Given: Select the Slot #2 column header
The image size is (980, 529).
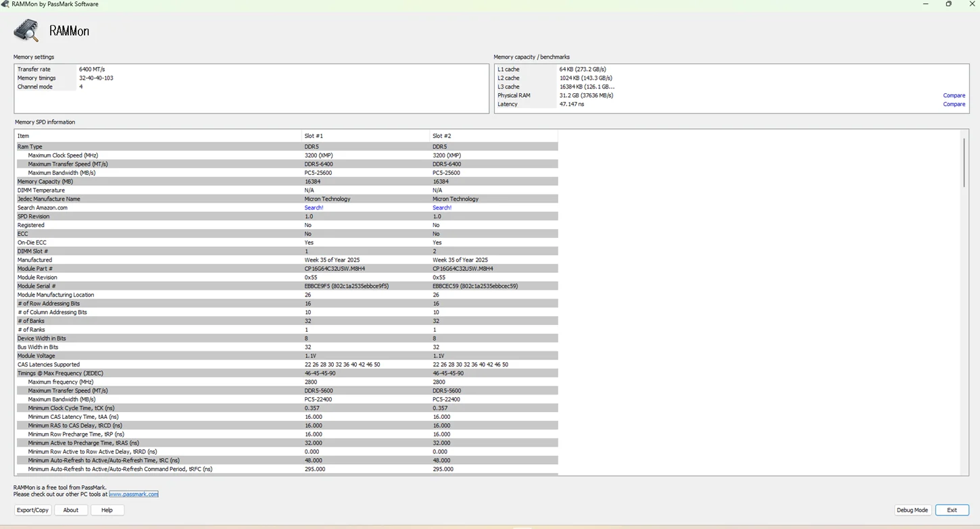Looking at the screenshot, I should coord(441,136).
